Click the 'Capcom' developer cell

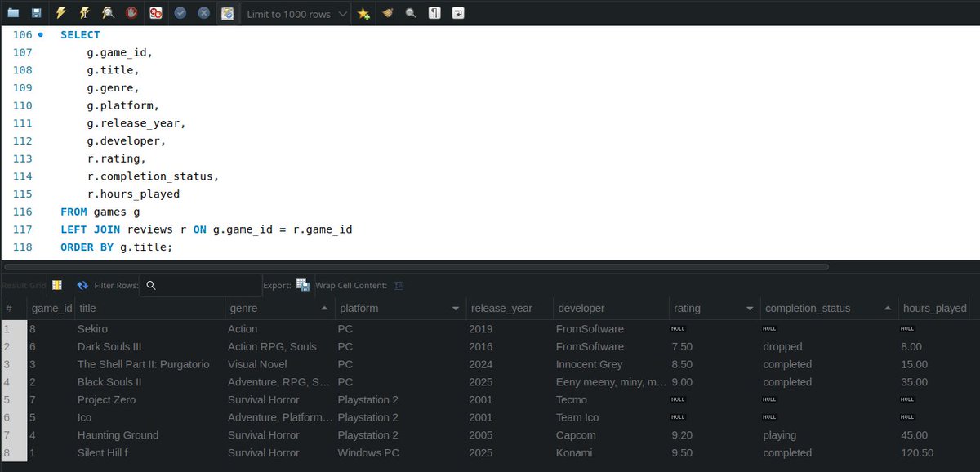click(612, 435)
